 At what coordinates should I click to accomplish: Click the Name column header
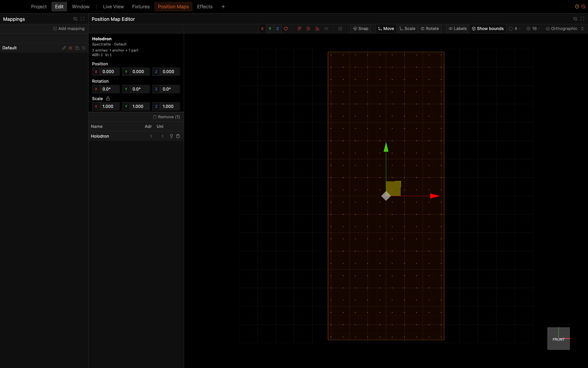pyautogui.click(x=97, y=127)
